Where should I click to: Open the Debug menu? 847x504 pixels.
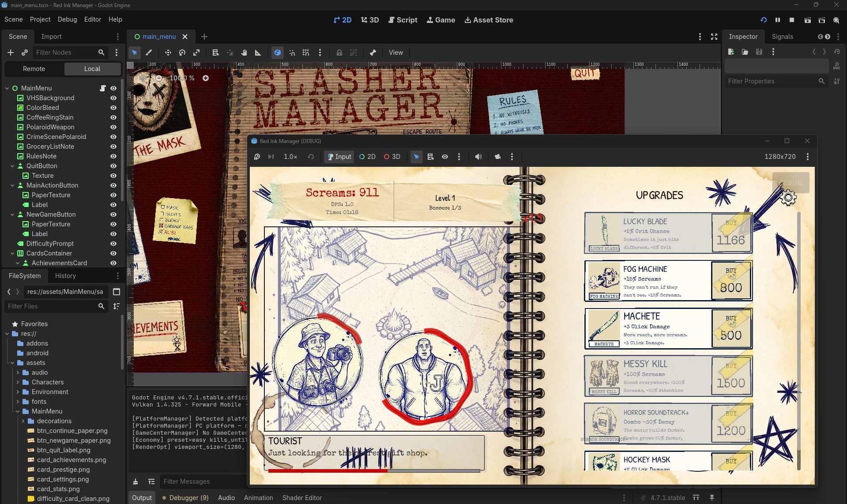[x=67, y=19]
